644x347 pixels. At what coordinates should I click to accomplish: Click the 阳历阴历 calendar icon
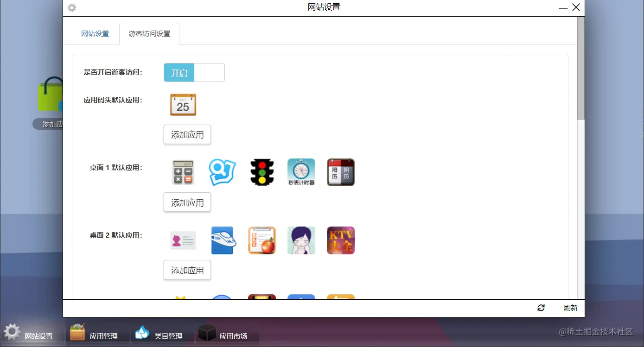[x=341, y=172]
